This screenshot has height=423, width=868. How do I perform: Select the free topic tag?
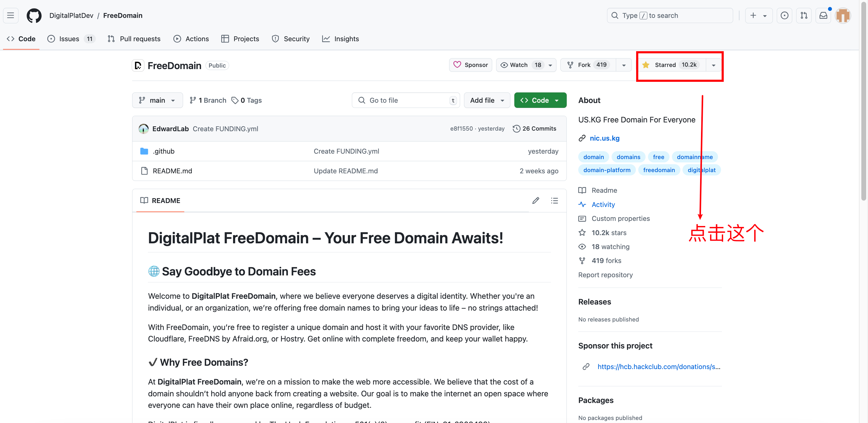(658, 157)
